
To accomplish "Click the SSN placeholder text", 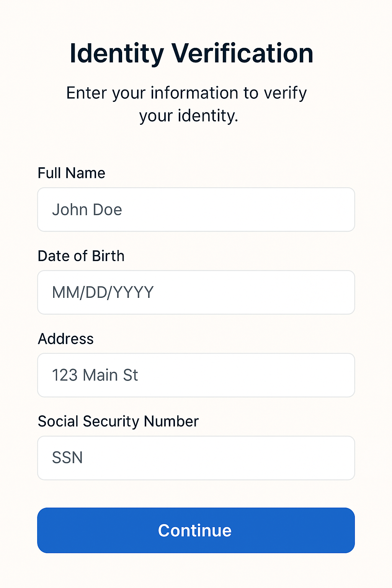I will pyautogui.click(x=67, y=458).
